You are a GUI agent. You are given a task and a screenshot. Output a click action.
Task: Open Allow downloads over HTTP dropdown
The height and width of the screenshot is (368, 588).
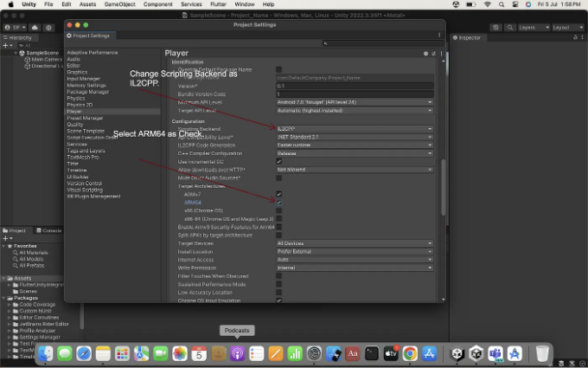click(355, 170)
